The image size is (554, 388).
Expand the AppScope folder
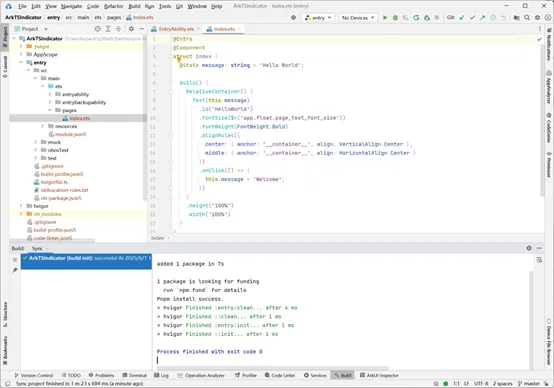tap(21, 54)
